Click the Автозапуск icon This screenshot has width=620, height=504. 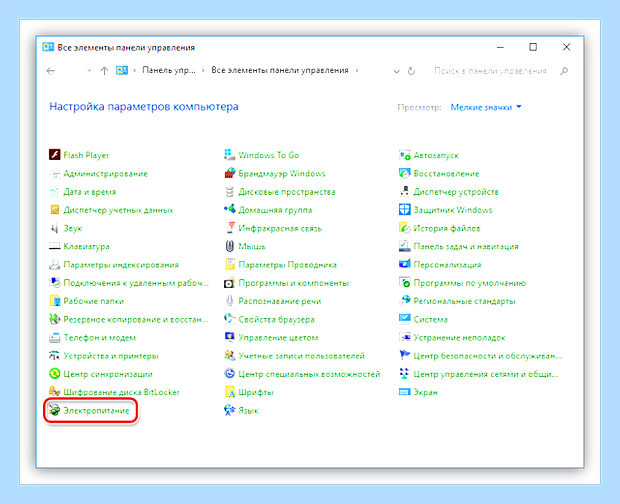(x=405, y=155)
